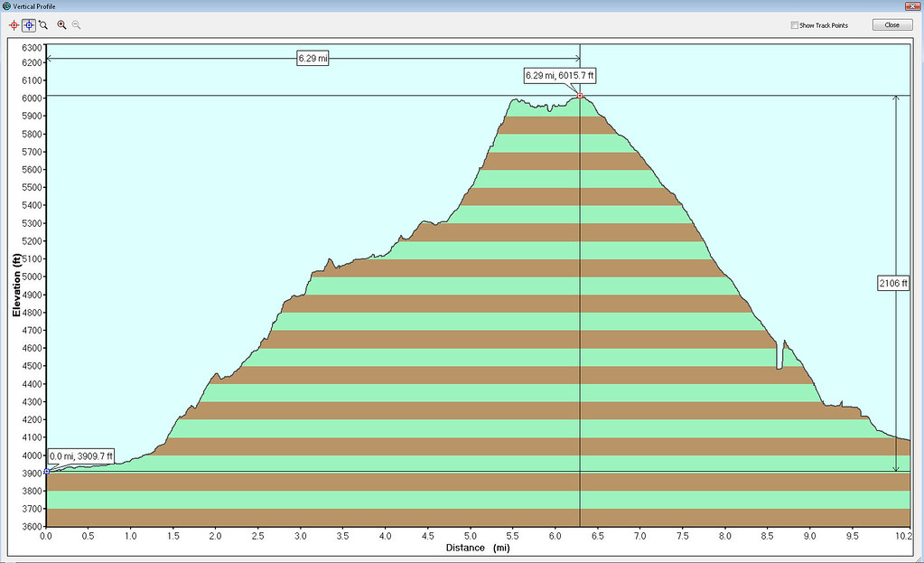
Task: Click the '6.29 mi' distance measurement label
Action: click(x=312, y=57)
